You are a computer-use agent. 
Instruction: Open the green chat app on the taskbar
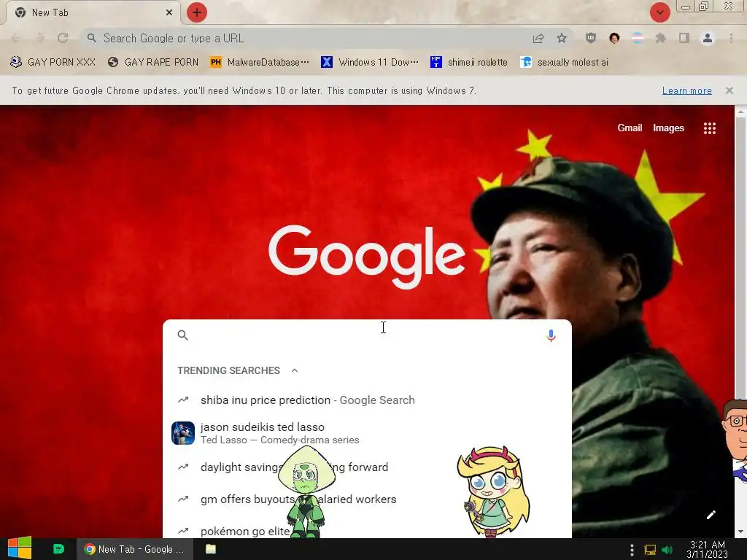click(58, 549)
